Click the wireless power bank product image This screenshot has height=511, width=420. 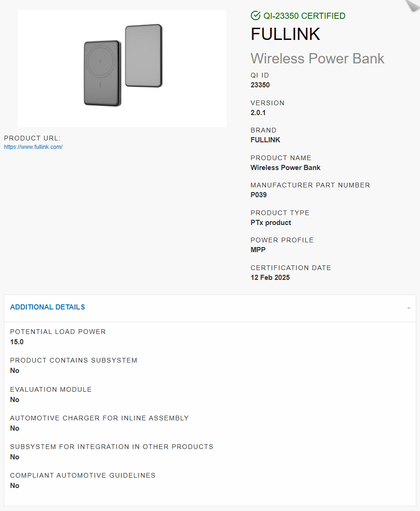click(122, 69)
